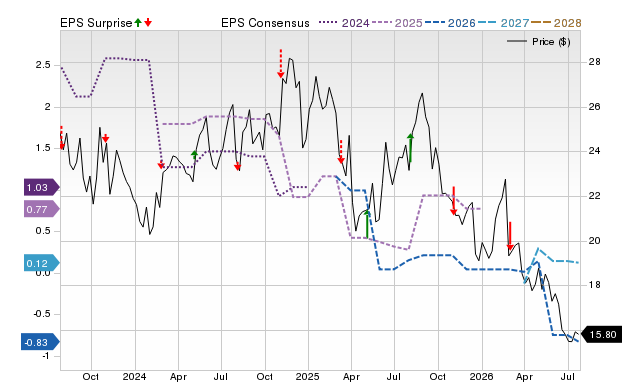Click the solid red surprise arrow near November 2025

[453, 200]
